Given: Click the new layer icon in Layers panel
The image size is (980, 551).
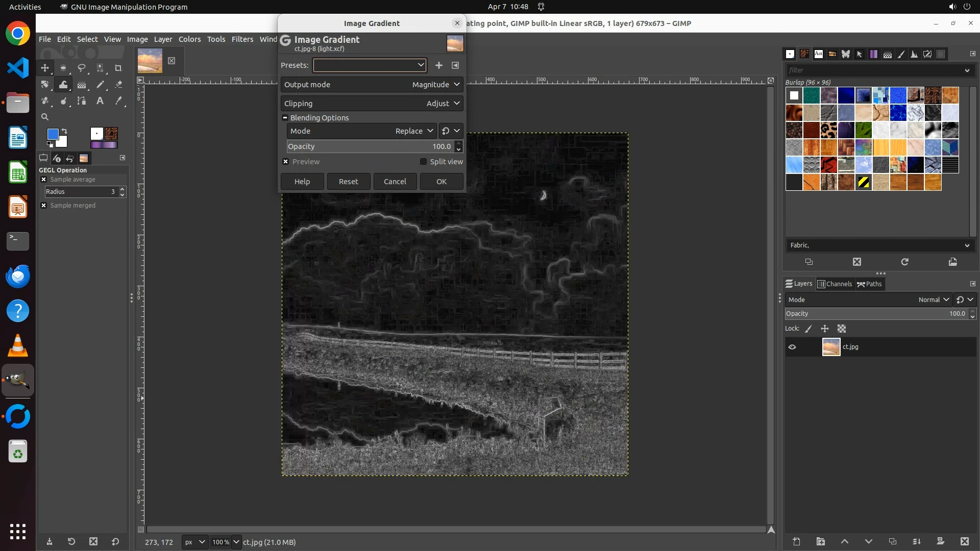Looking at the screenshot, I should coord(796,541).
